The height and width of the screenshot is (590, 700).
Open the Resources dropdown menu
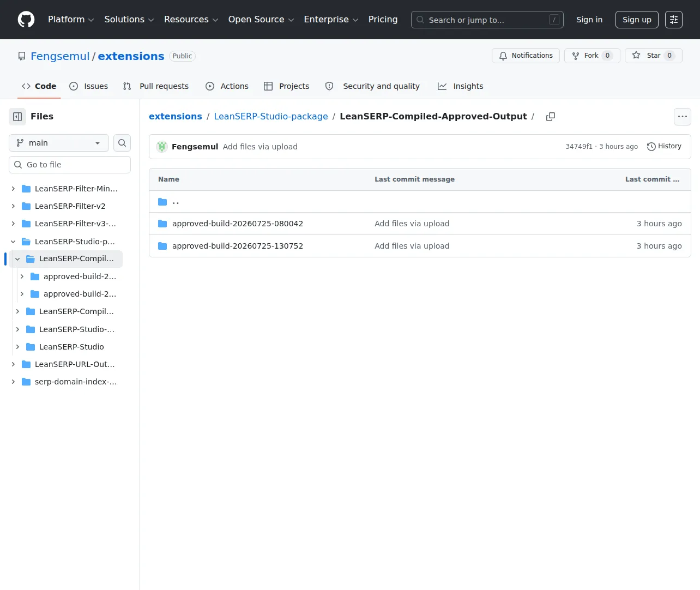[x=191, y=20]
